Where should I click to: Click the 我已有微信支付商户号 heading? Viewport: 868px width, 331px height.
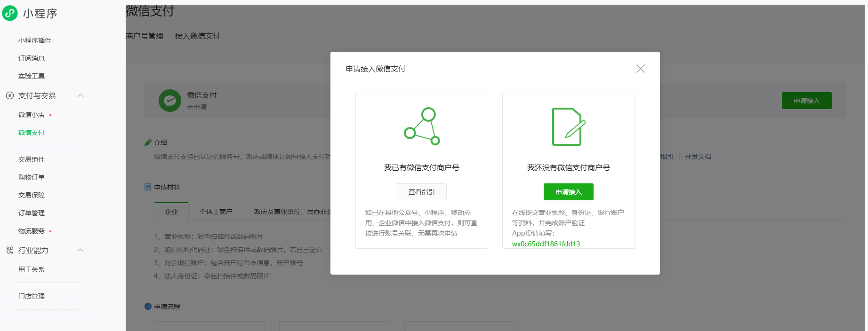point(422,167)
